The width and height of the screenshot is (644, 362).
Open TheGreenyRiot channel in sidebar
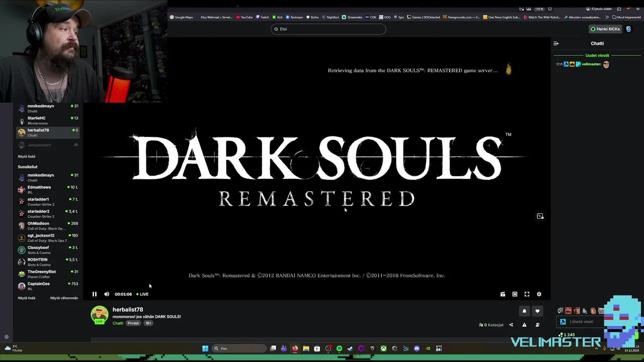(x=49, y=274)
